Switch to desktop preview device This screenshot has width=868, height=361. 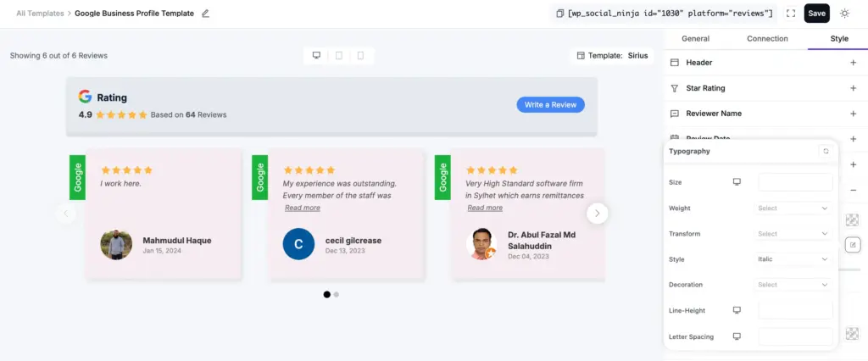point(317,55)
